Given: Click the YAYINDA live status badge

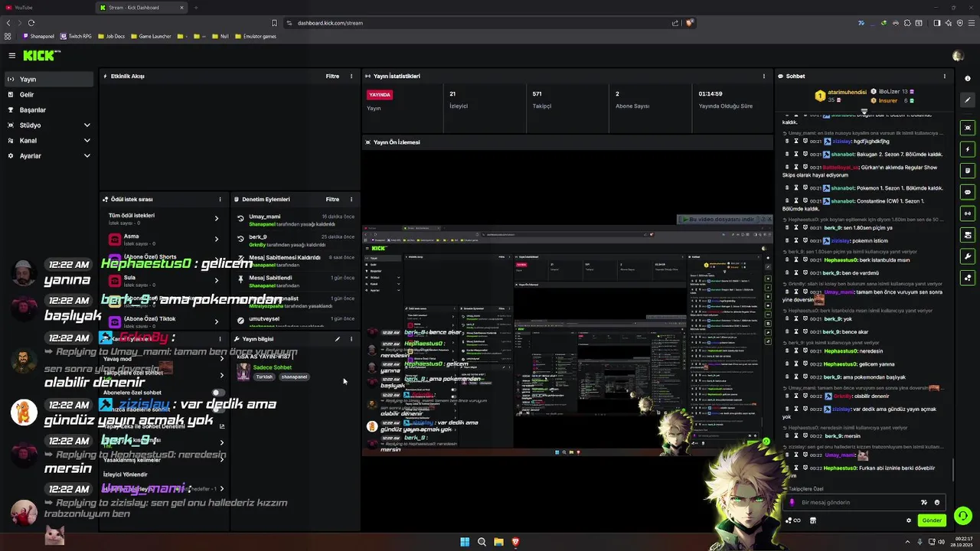Looking at the screenshot, I should click(380, 95).
